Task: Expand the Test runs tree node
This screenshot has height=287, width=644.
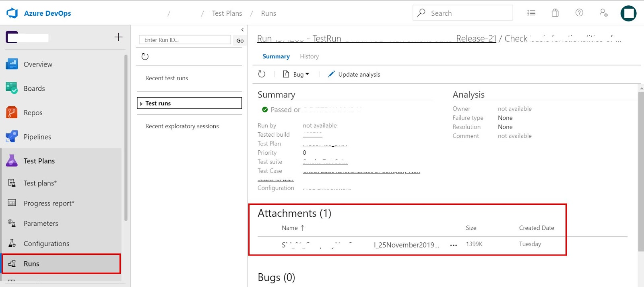Action: tap(141, 104)
